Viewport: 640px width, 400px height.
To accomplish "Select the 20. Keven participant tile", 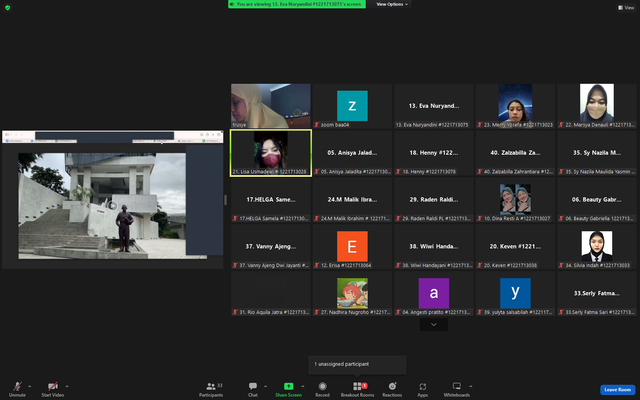I will [x=515, y=247].
